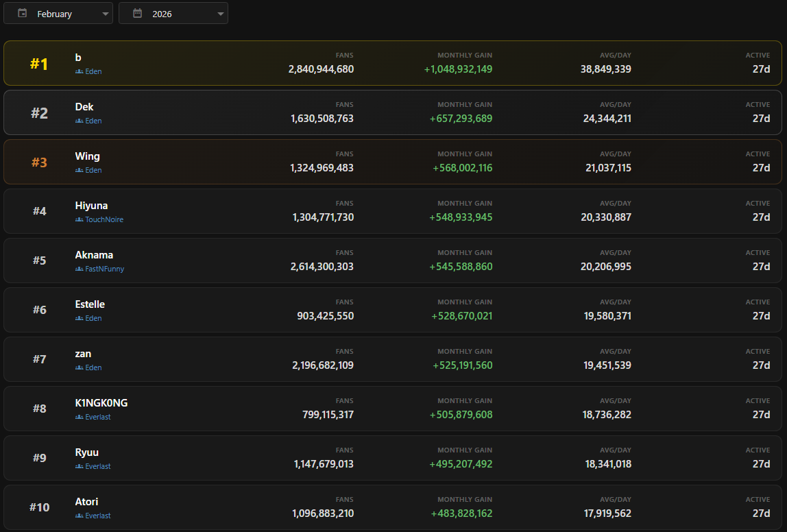
Task: Click monthly gain +568,002,116
Action: pos(463,168)
